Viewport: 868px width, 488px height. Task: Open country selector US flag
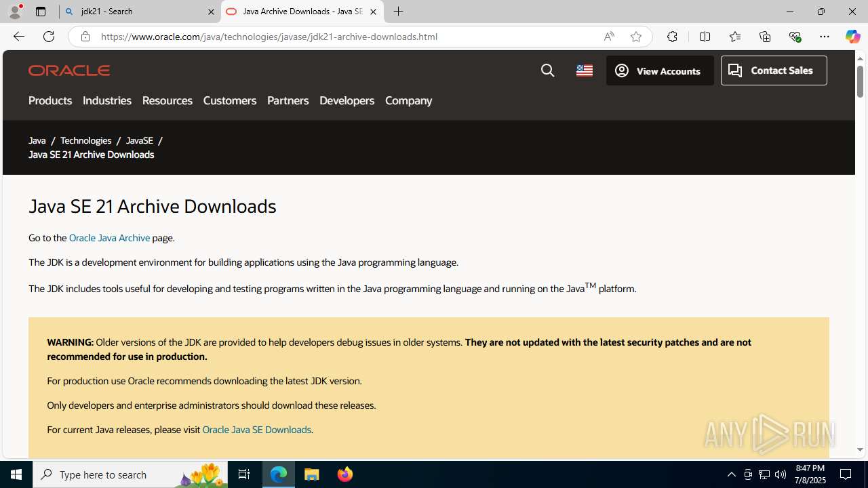(585, 70)
